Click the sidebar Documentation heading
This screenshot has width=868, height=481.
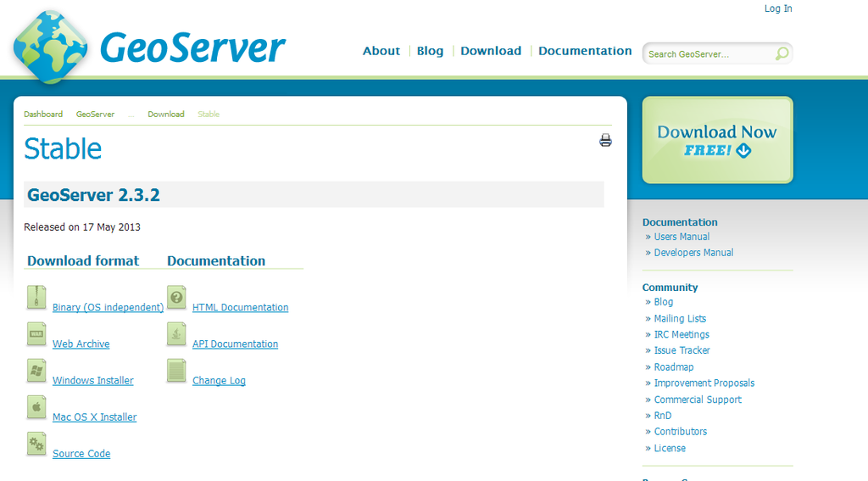tap(680, 222)
